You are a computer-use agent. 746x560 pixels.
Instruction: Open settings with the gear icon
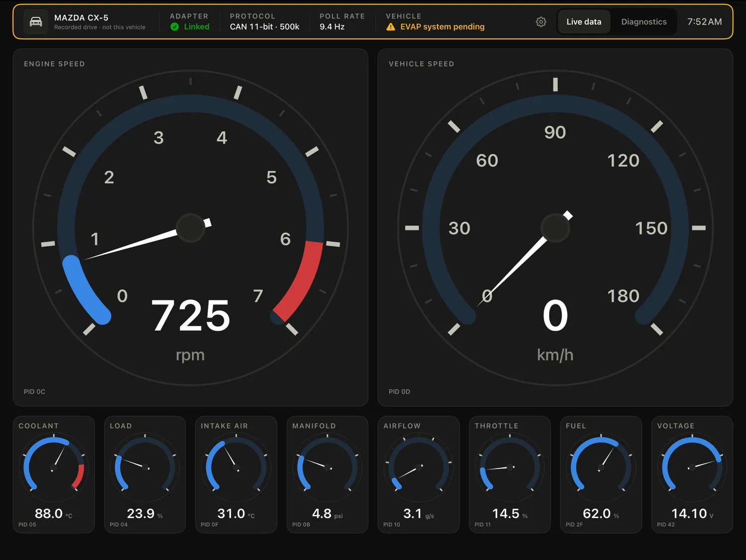coord(541,22)
